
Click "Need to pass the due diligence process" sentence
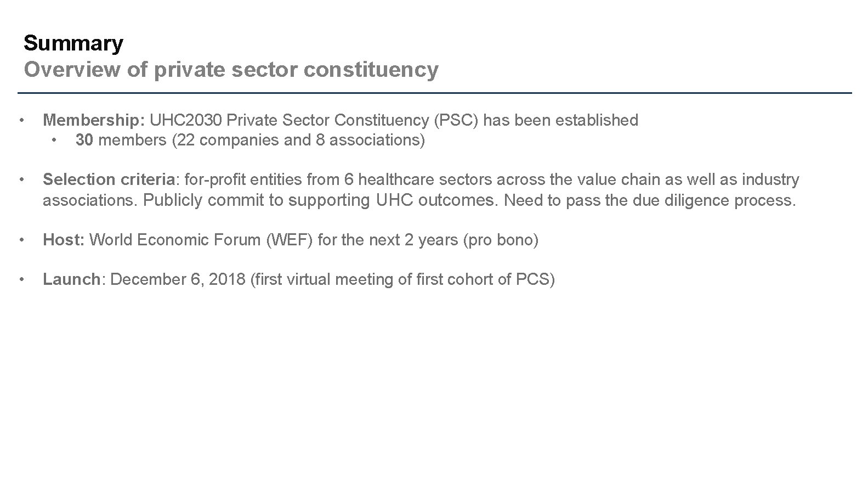(649, 200)
